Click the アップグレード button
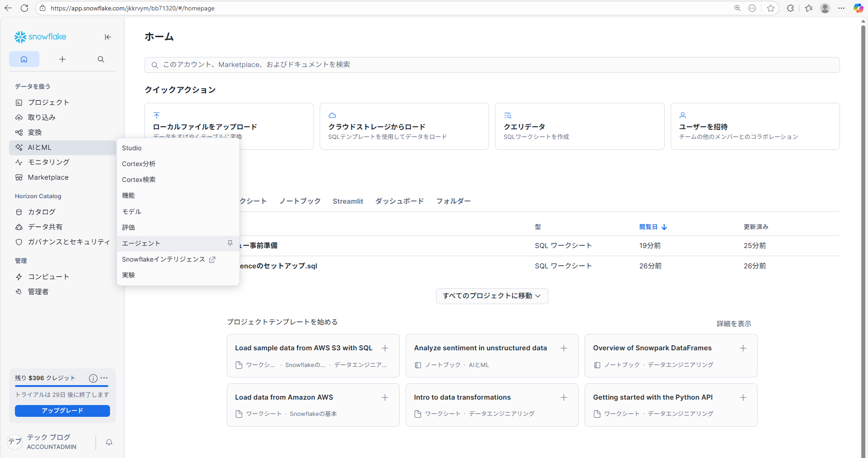868x458 pixels. 62,410
